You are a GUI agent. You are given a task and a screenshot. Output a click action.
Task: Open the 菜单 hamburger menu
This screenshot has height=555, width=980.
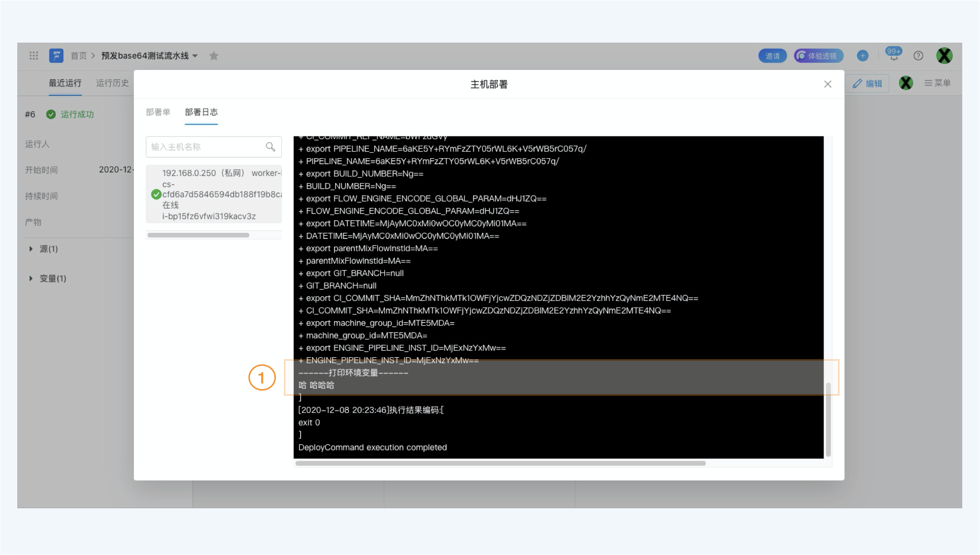[937, 83]
